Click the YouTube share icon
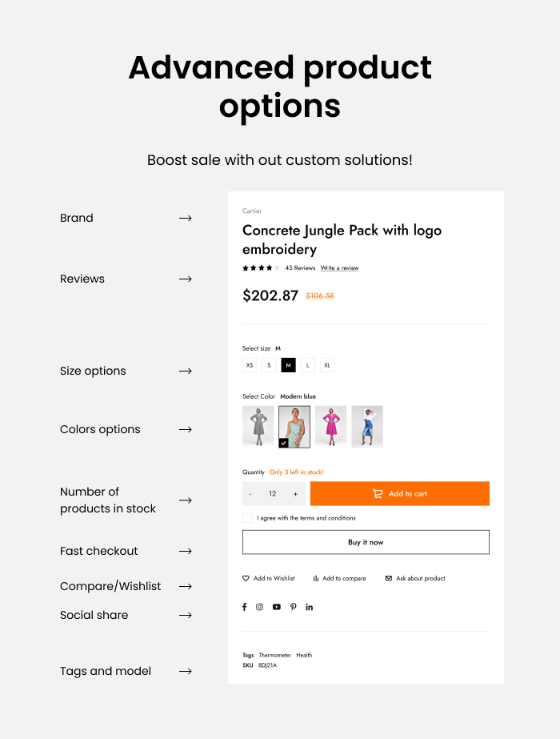The image size is (560, 739). click(x=277, y=607)
